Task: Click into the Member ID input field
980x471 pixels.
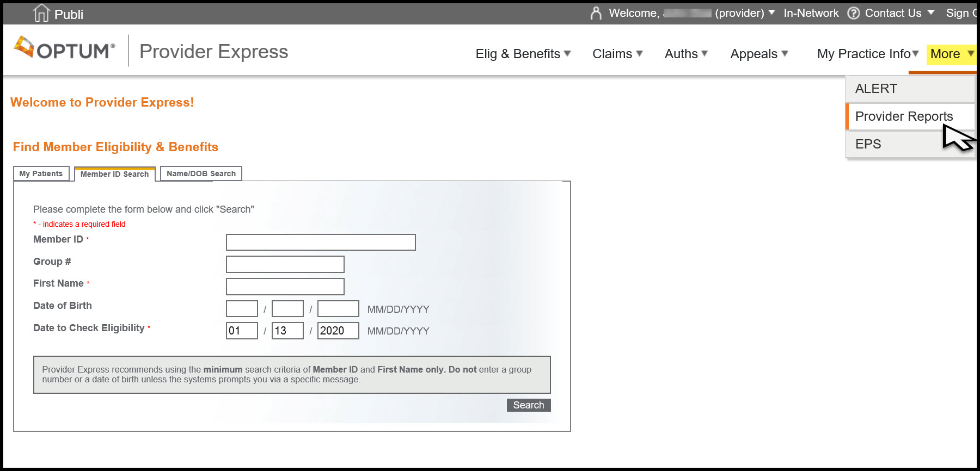Action: click(x=321, y=242)
